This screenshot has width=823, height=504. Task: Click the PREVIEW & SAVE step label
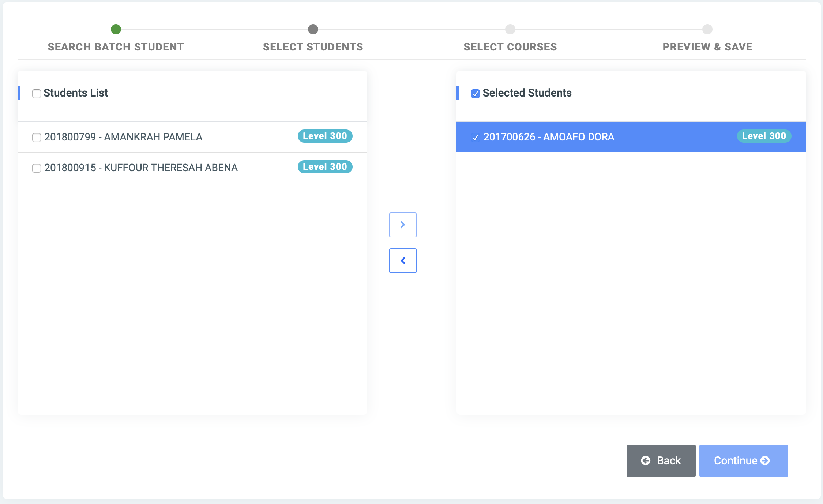707,46
